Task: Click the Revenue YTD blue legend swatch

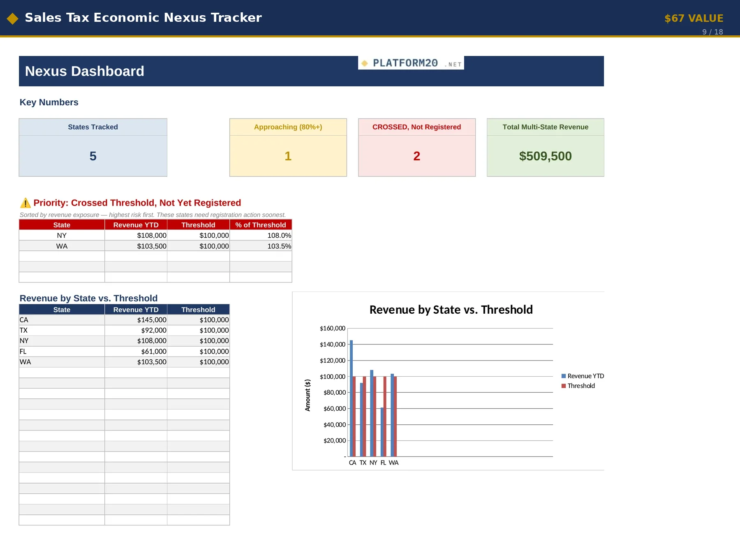Action: [564, 376]
